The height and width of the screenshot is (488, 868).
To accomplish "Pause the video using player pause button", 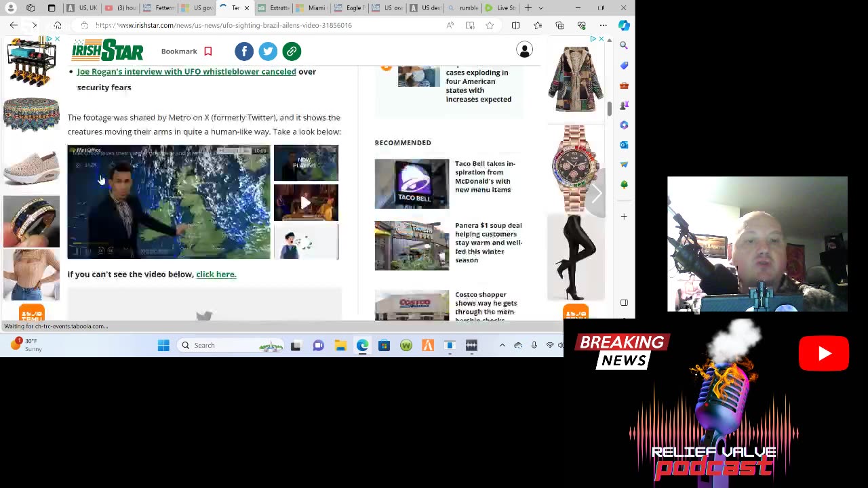I will (x=77, y=251).
